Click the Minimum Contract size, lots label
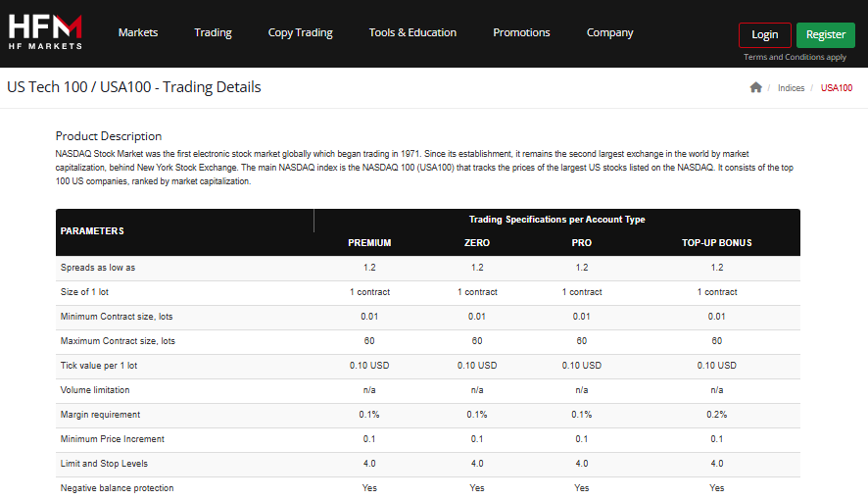868x500 pixels. 117,316
